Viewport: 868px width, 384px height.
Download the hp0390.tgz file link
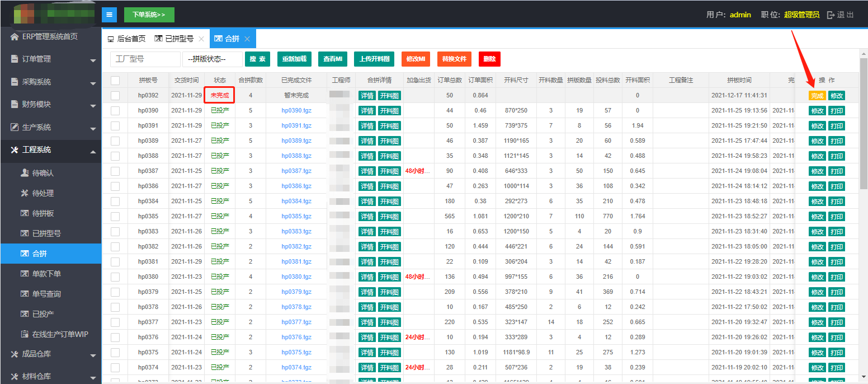coord(296,111)
